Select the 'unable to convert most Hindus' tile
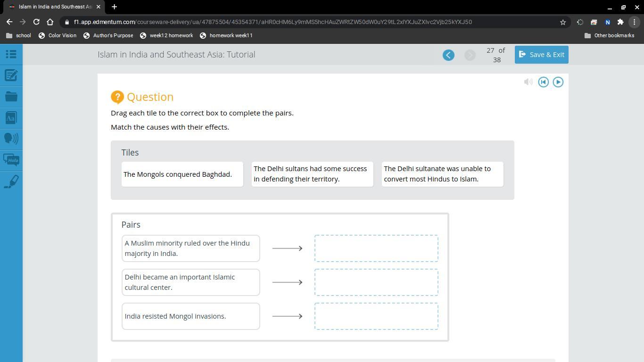The width and height of the screenshot is (644, 362). [x=443, y=174]
